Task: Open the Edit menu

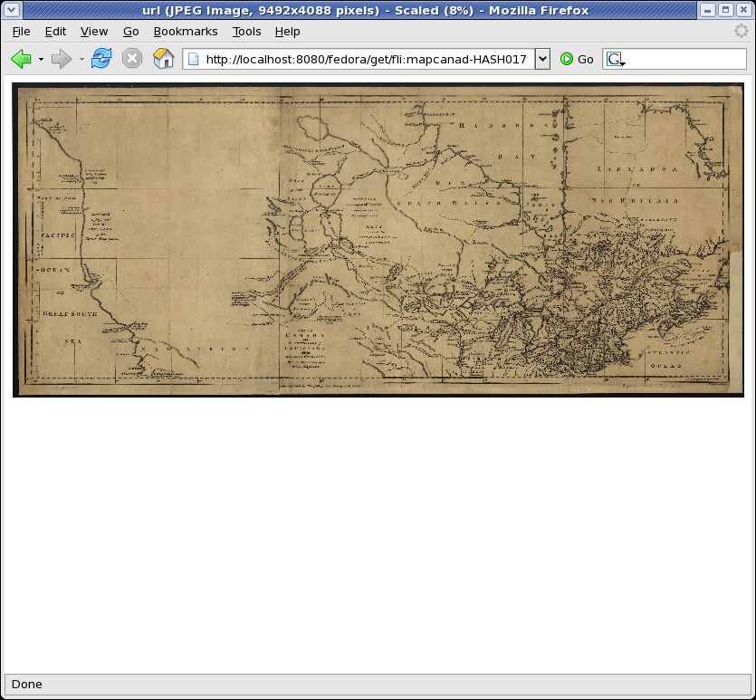Action: coord(55,32)
